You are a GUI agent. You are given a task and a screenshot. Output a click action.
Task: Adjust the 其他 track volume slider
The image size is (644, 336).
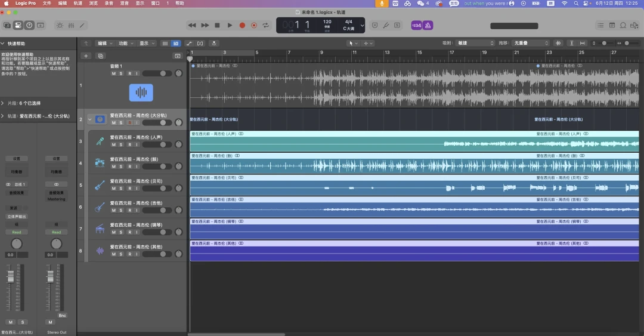click(x=157, y=254)
